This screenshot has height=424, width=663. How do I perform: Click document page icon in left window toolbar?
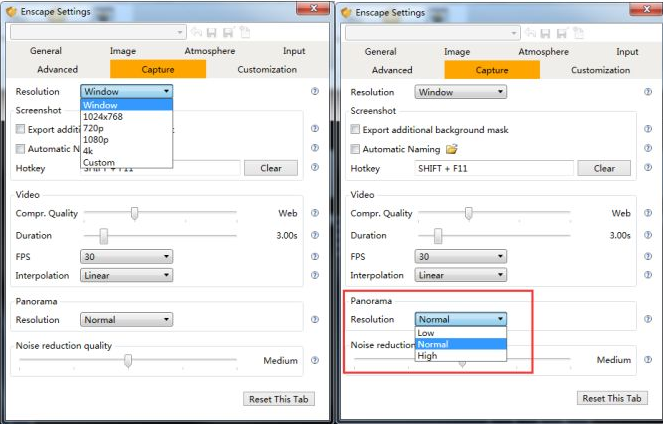click(245, 32)
